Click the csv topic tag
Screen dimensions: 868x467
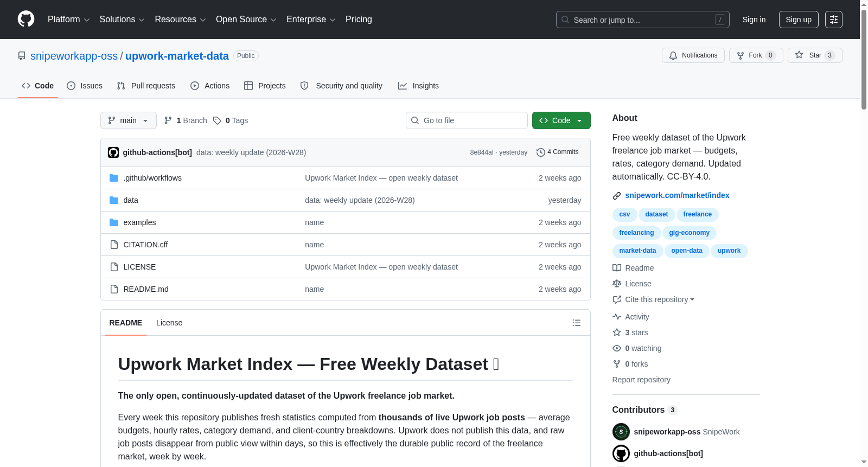click(x=624, y=214)
